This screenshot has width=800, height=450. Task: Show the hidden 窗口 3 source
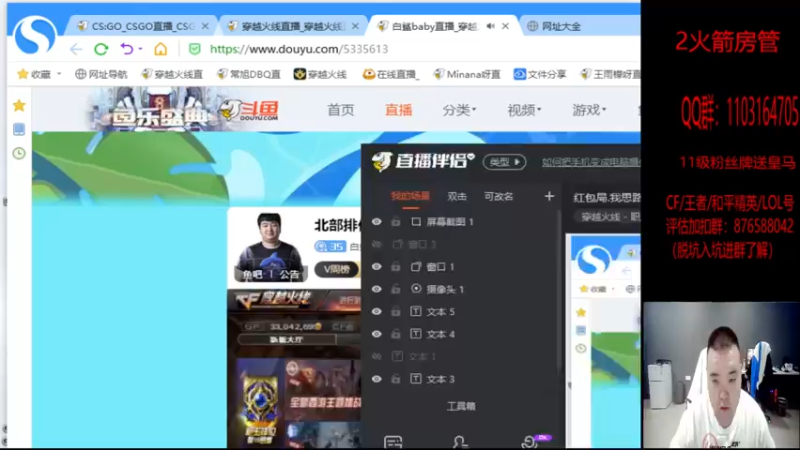click(x=377, y=244)
